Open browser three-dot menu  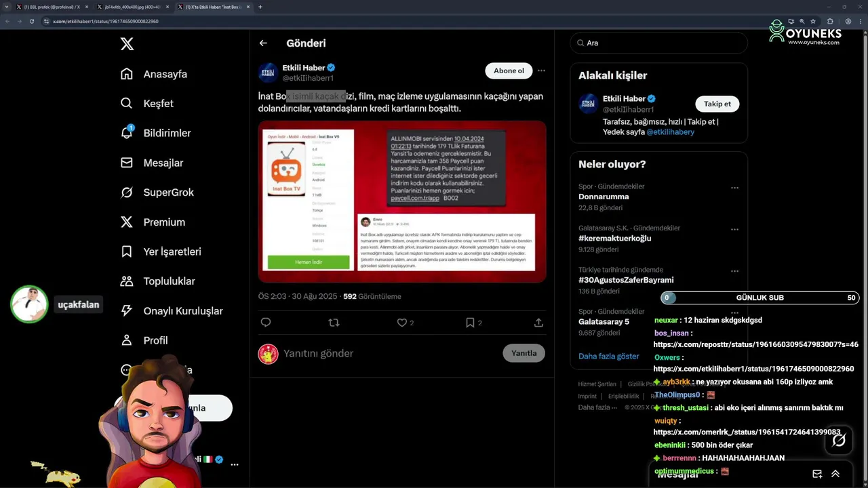[x=860, y=21]
